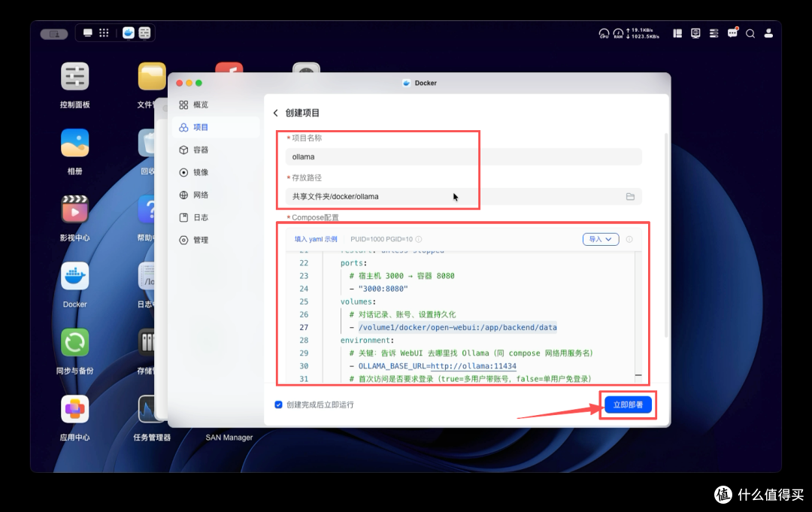Click the info icon right of 导入 dropdown

click(x=629, y=239)
